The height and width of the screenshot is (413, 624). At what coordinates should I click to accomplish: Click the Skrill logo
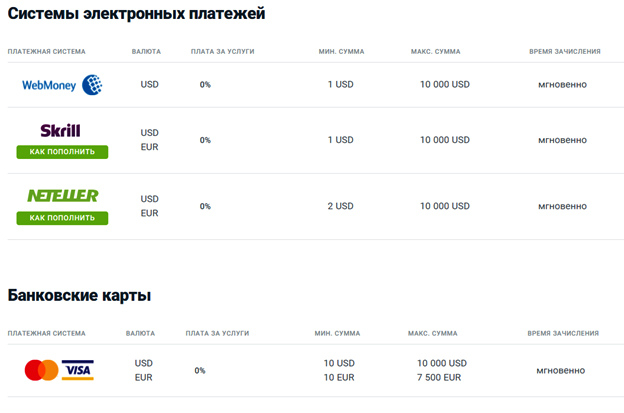[61, 130]
